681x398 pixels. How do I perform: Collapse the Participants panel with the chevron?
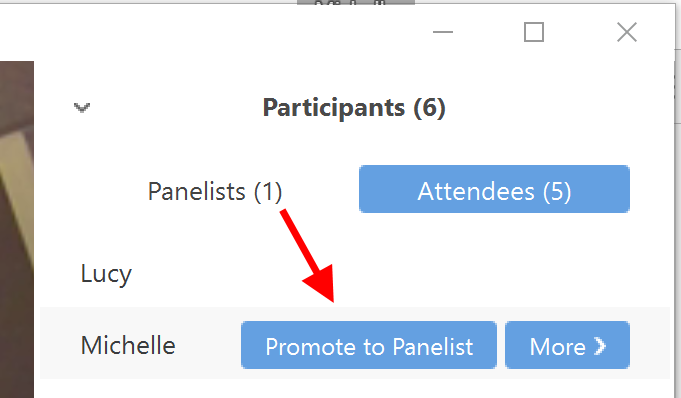tap(82, 107)
